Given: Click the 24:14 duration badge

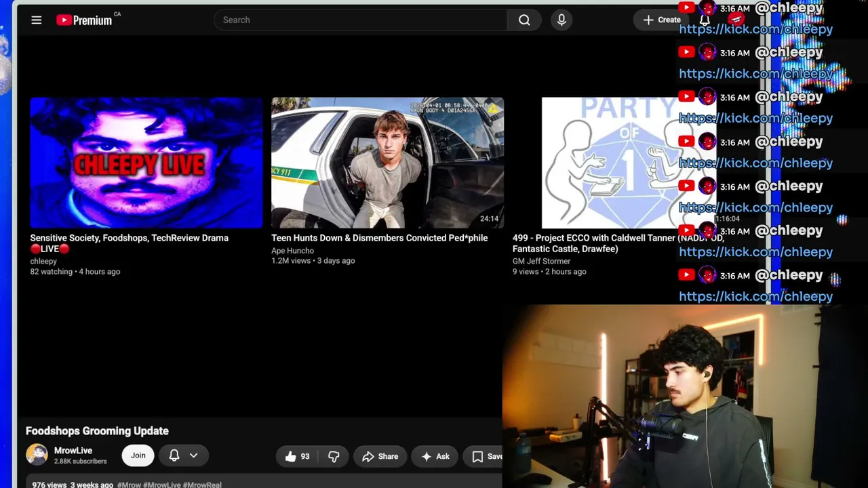Looking at the screenshot, I should [x=489, y=219].
